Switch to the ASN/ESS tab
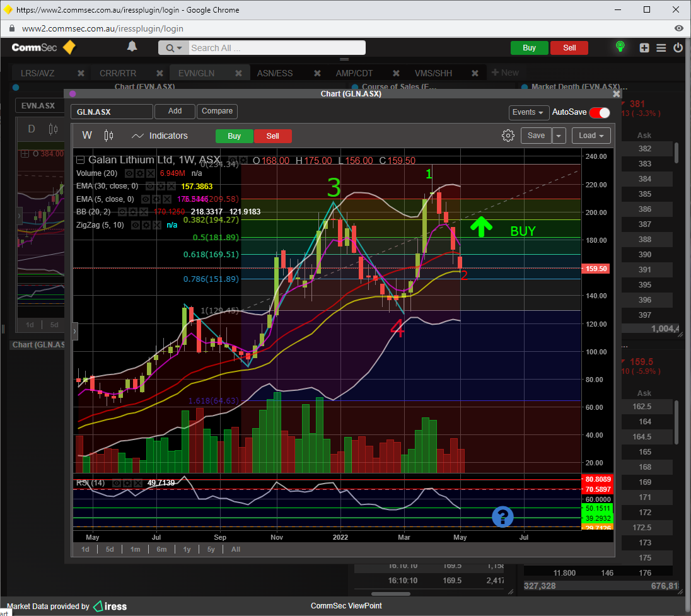This screenshot has width=691, height=616. (274, 73)
